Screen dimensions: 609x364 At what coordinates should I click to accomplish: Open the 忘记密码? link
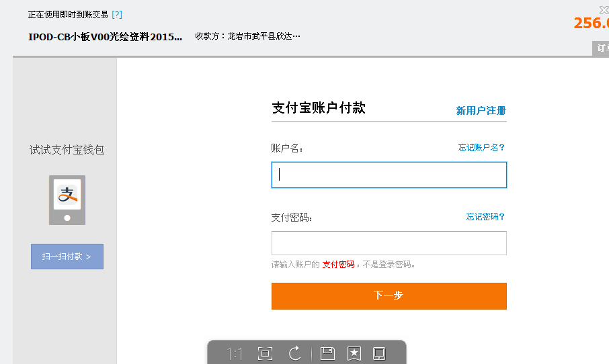coord(485,216)
